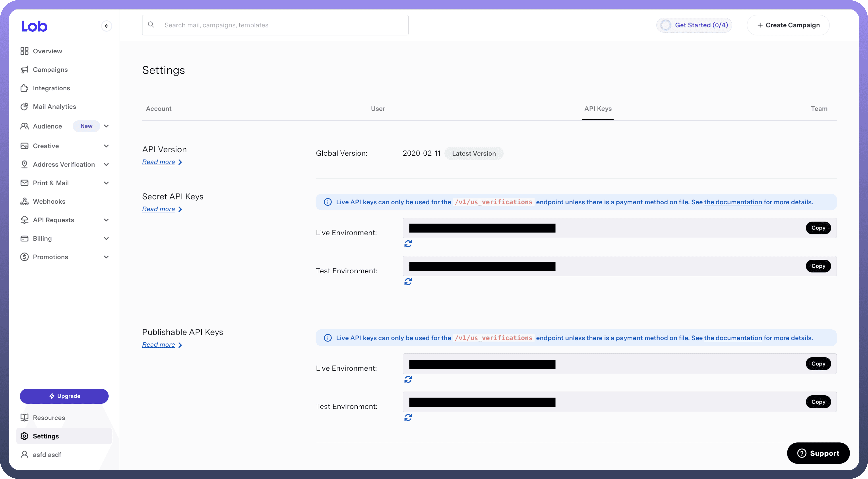Viewport: 868px width, 479px height.
Task: Click the Upgrade button
Action: click(x=64, y=396)
